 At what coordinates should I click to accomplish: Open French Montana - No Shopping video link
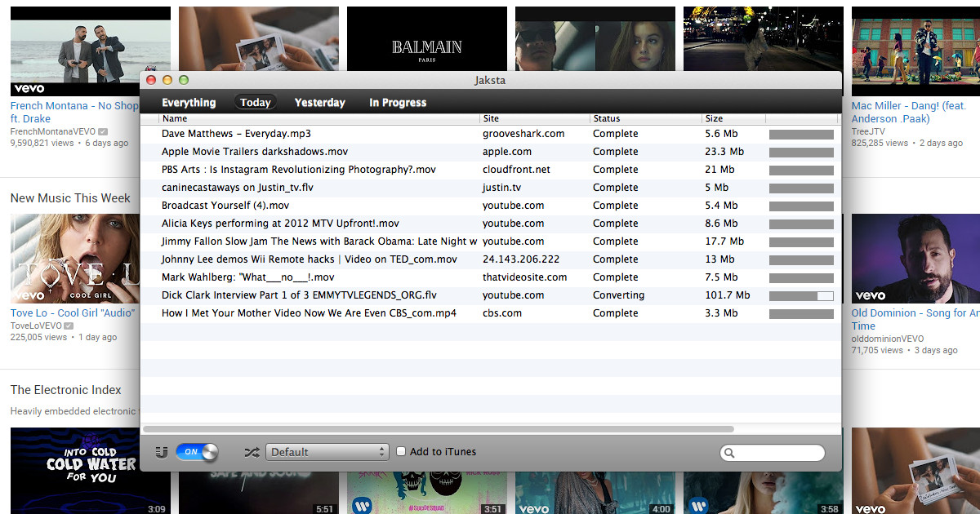click(74, 112)
